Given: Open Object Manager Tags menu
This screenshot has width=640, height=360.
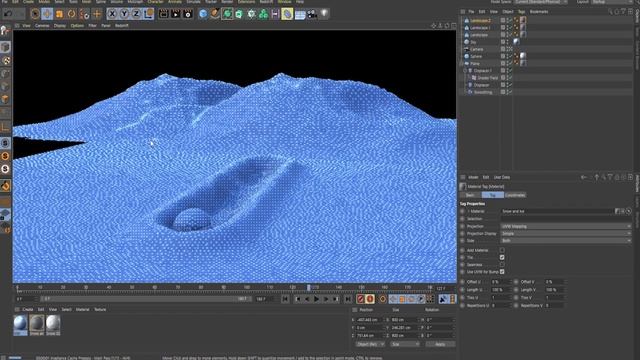Looking at the screenshot, I should point(521,11).
